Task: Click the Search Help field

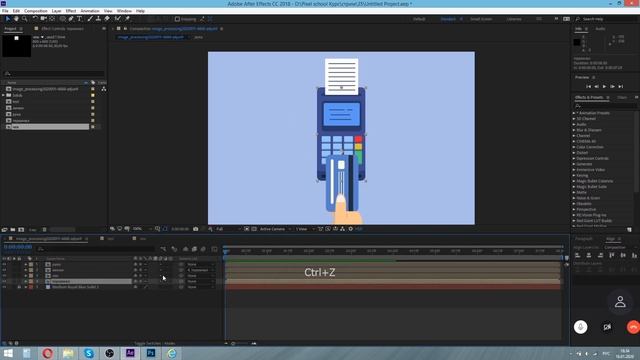Action: coord(608,19)
